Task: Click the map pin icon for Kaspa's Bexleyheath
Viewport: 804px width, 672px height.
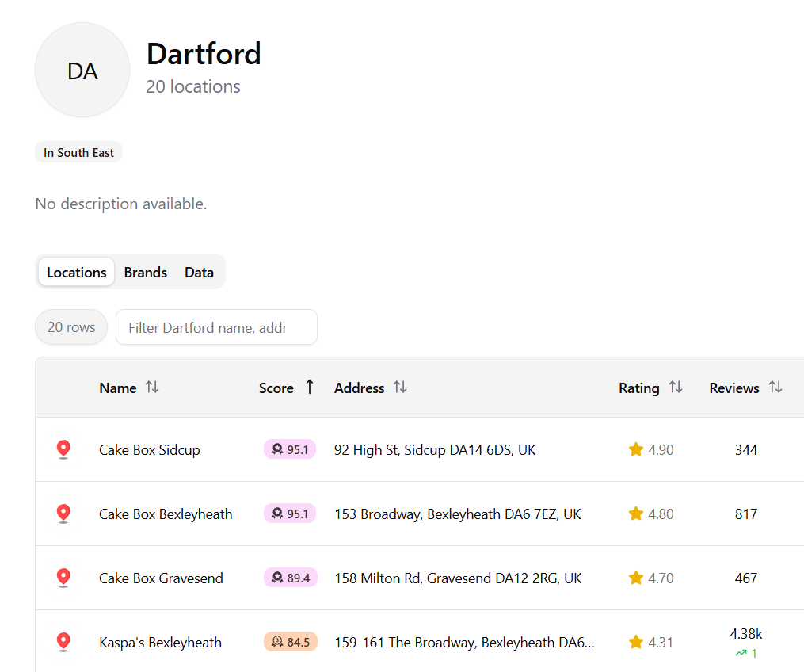Action: click(63, 641)
